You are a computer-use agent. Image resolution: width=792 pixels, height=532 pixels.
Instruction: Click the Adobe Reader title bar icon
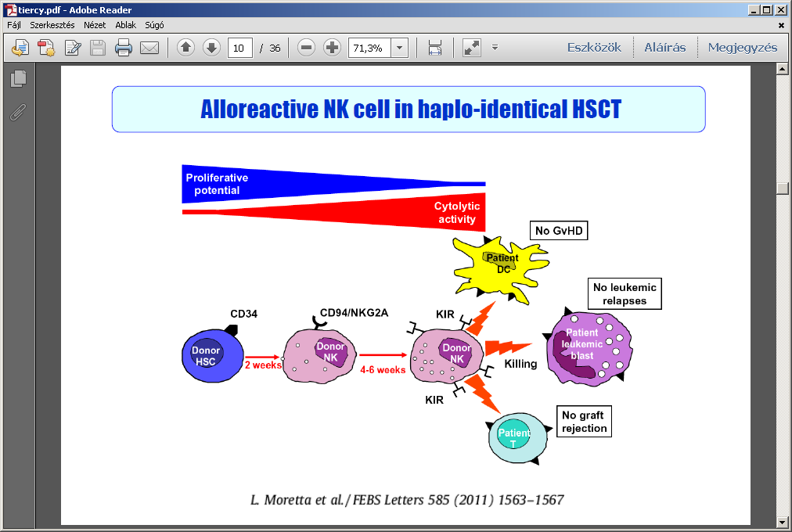point(10,9)
